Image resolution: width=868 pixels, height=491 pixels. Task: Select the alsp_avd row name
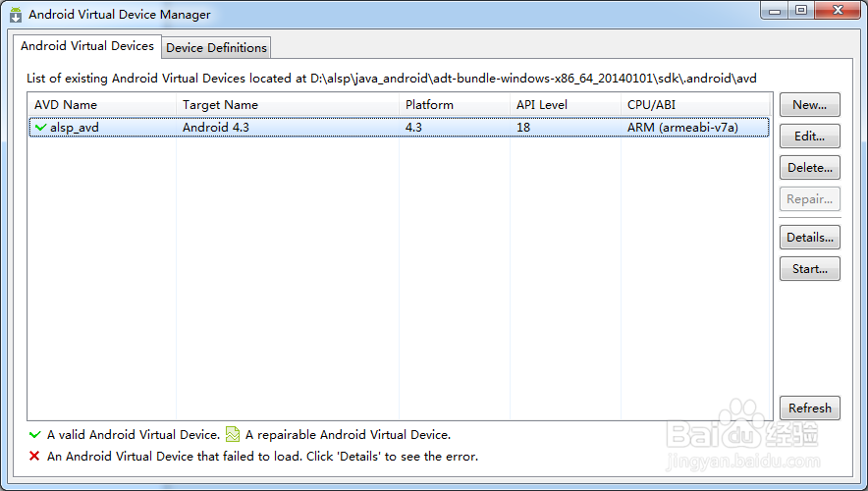click(x=75, y=128)
